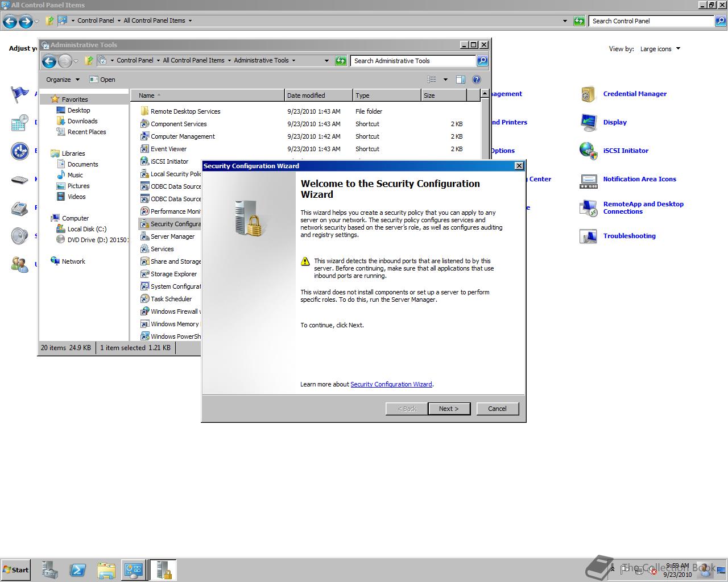
Task: Click the system tray clock
Action: tap(677, 570)
